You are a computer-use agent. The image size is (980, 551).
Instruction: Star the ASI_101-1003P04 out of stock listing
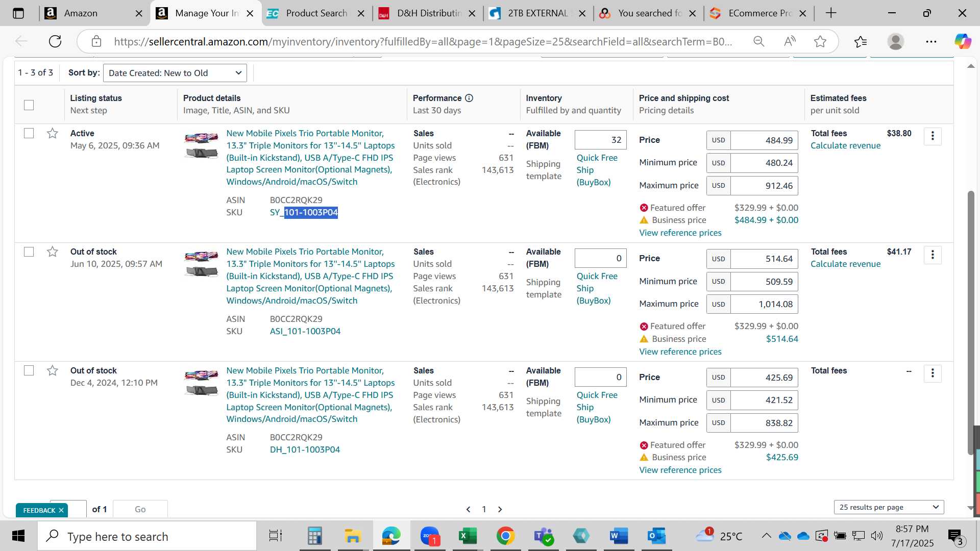(52, 252)
